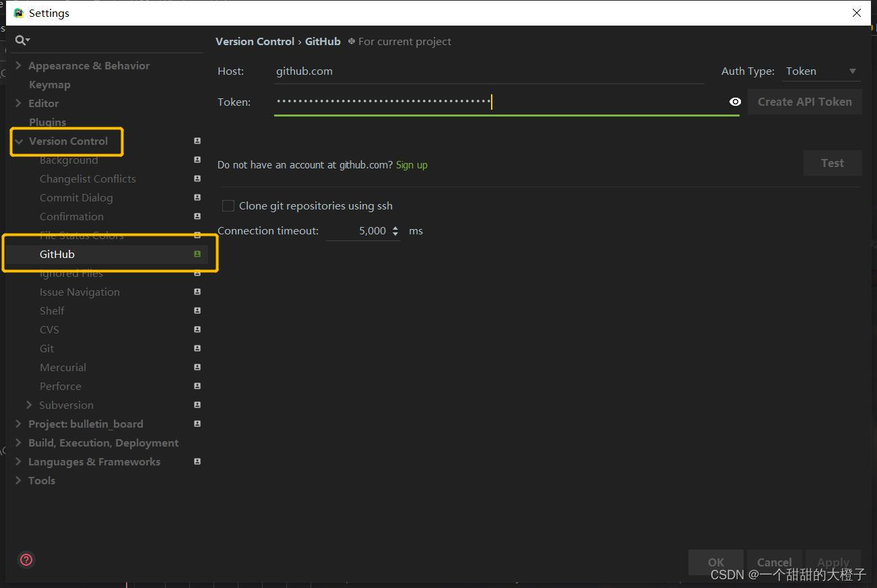Click the For current project indicator icon
This screenshot has height=588, width=877.
click(351, 41)
